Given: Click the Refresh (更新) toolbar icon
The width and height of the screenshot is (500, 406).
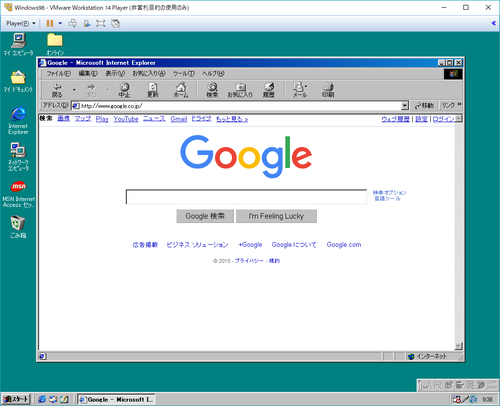Looking at the screenshot, I should pos(153,90).
